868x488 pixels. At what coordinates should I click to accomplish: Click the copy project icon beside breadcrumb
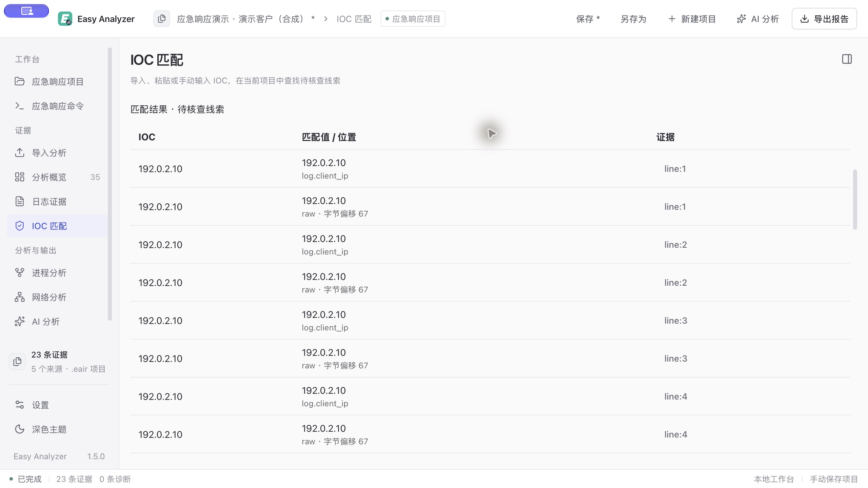(x=162, y=19)
